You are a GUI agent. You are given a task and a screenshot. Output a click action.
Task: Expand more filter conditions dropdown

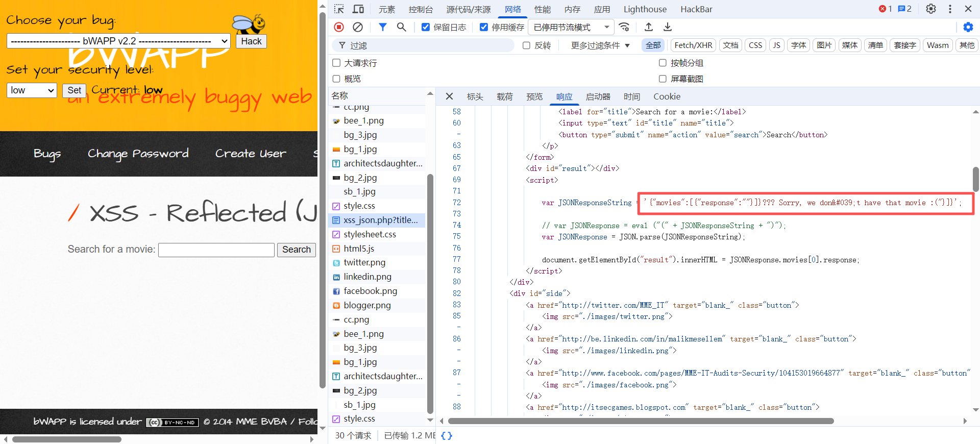coord(600,45)
